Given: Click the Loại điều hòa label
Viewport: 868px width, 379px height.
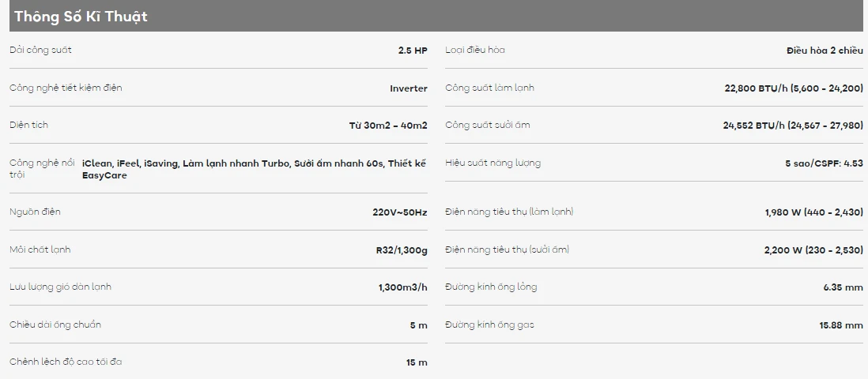Looking at the screenshot, I should pos(474,50).
